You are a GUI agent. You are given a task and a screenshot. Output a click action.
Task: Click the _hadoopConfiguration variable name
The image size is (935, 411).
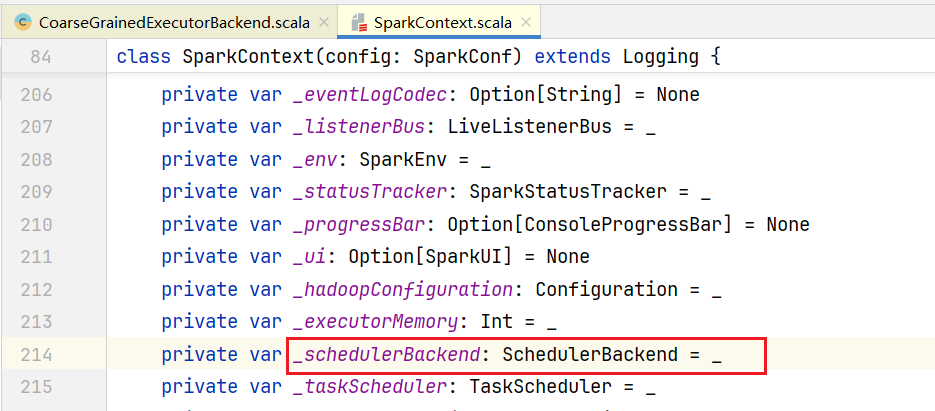pyautogui.click(x=403, y=290)
